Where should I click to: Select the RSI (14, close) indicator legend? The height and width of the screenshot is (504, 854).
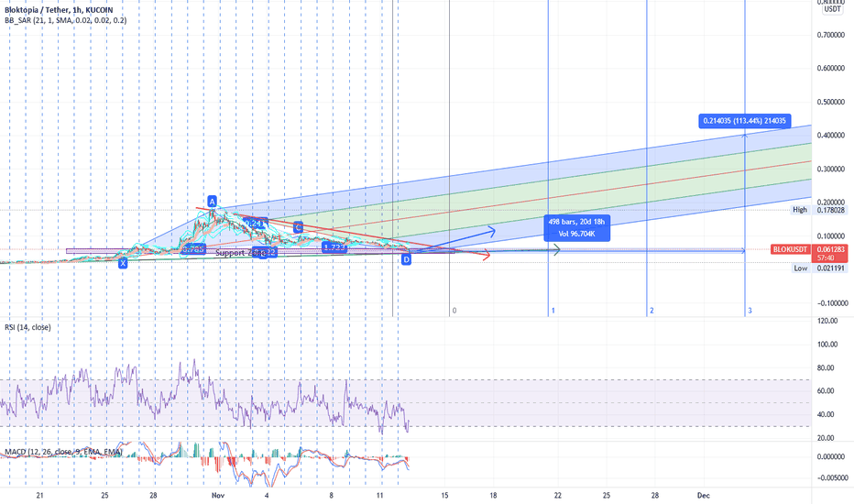(x=27, y=327)
